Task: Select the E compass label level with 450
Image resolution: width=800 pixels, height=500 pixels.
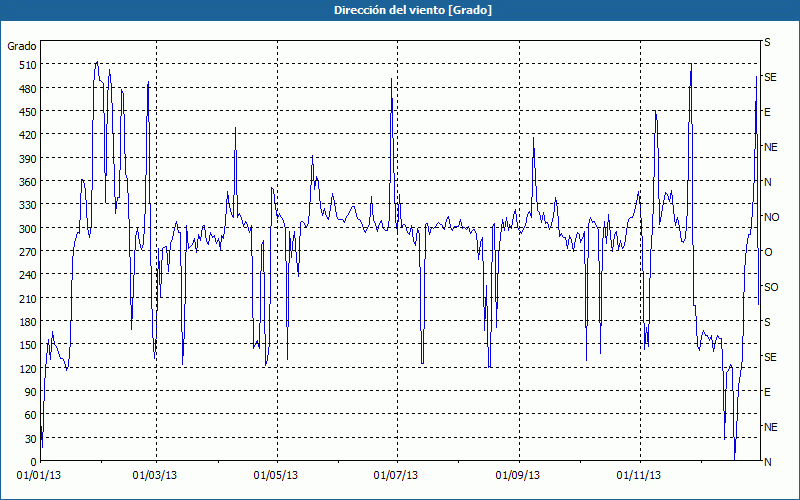Action: (x=767, y=112)
